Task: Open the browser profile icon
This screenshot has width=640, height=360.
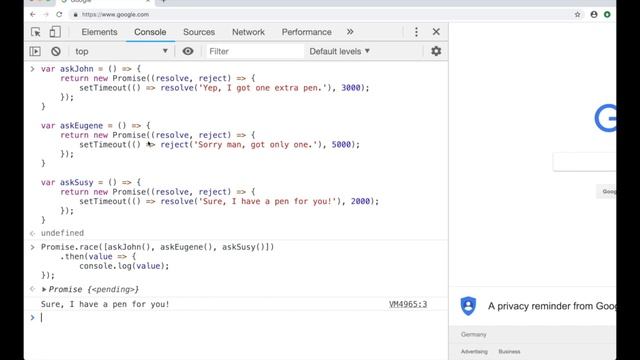Action: tap(594, 14)
